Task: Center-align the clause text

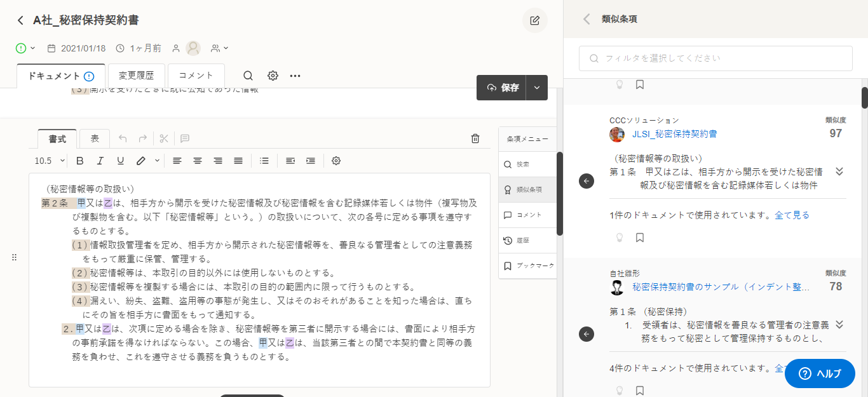Action: pos(198,161)
